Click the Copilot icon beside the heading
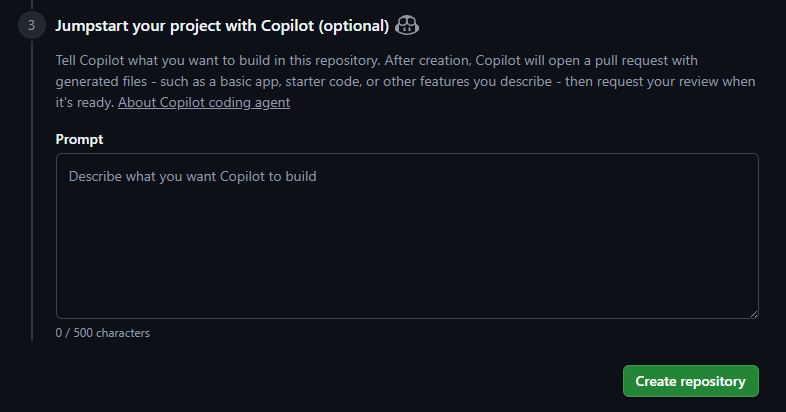This screenshot has width=786, height=412. [407, 24]
